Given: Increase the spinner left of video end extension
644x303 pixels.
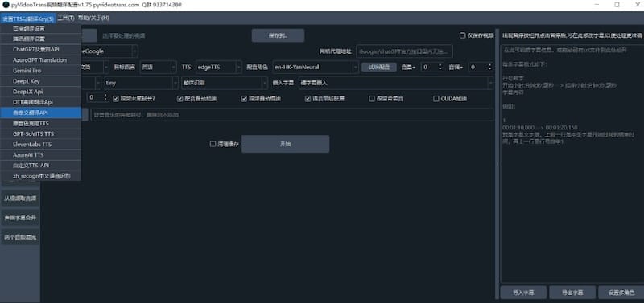Looking at the screenshot, I should click(x=105, y=96).
